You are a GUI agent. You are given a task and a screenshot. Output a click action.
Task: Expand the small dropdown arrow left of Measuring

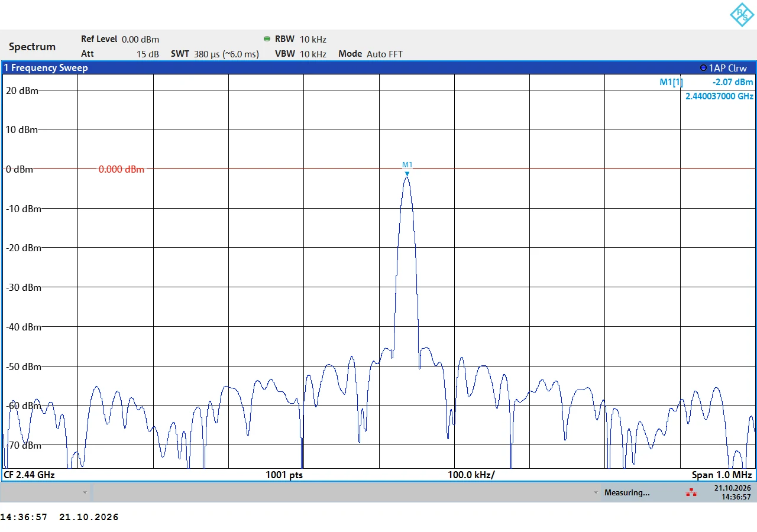tap(596, 492)
